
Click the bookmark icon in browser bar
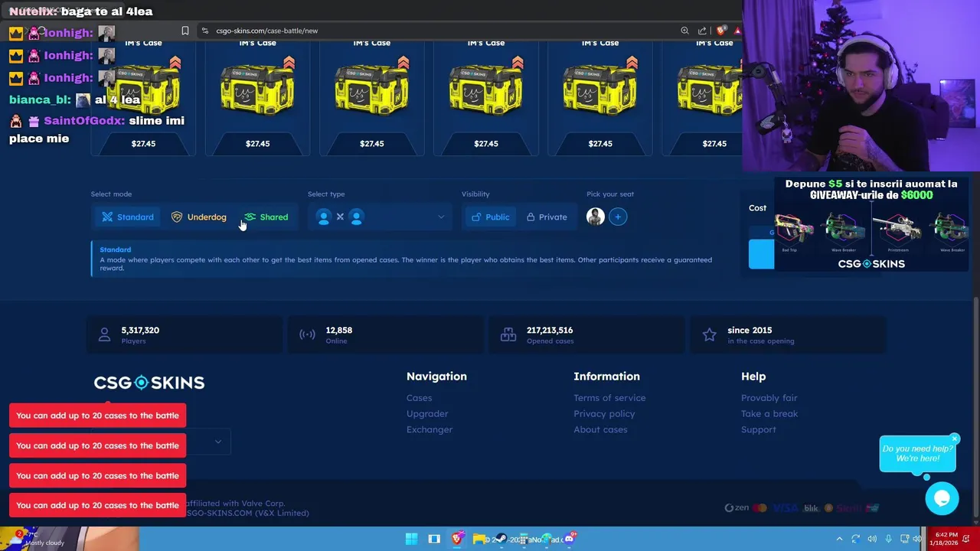[x=185, y=31]
